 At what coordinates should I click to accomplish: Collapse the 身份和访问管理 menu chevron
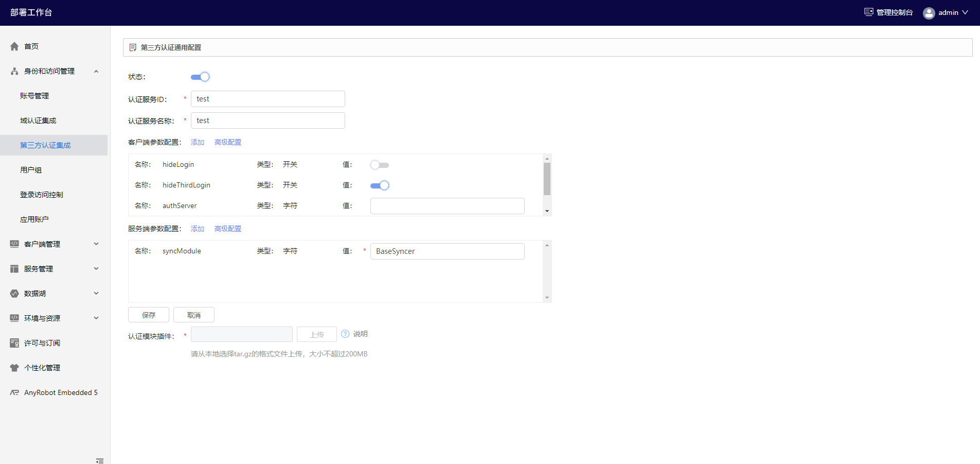tap(96, 71)
